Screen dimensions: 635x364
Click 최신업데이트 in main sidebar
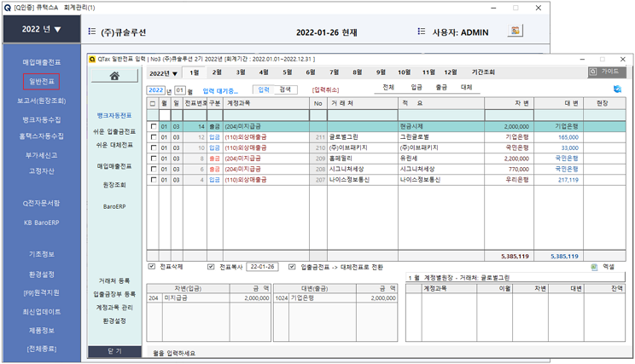pyautogui.click(x=41, y=311)
